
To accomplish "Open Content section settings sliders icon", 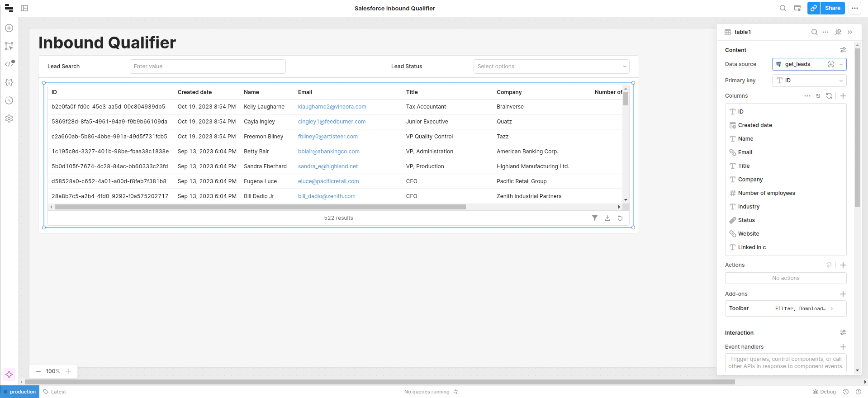I will pyautogui.click(x=843, y=50).
